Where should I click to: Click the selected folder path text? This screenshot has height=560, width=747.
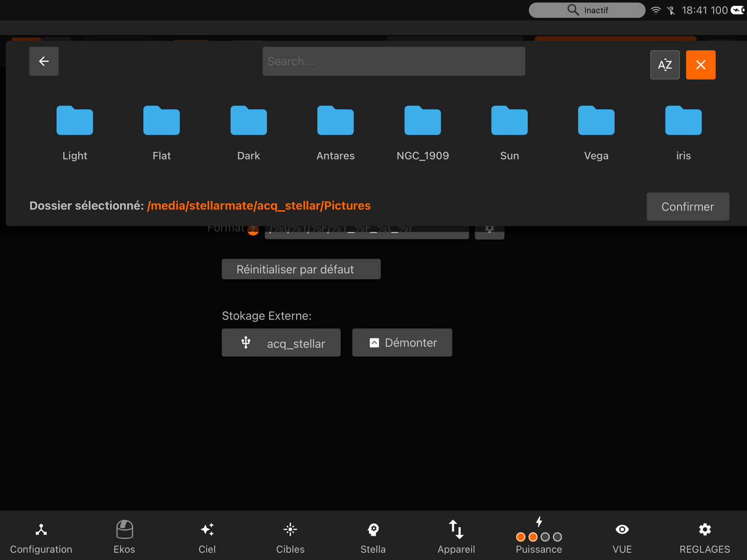259,206
